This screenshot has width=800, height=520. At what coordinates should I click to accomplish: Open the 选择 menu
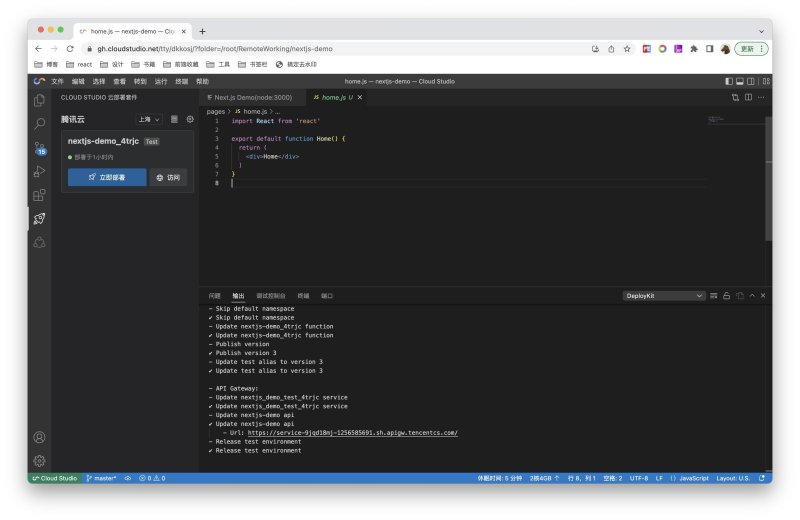[98, 81]
